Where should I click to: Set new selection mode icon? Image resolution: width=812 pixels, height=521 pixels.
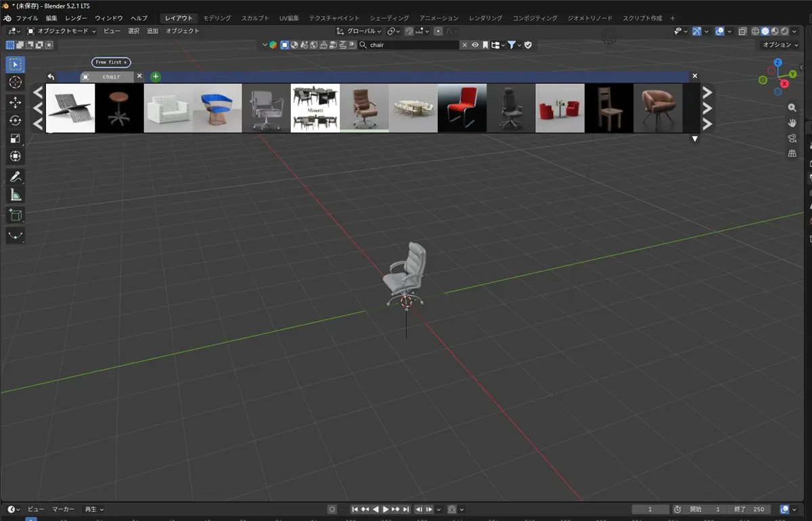[x=10, y=45]
